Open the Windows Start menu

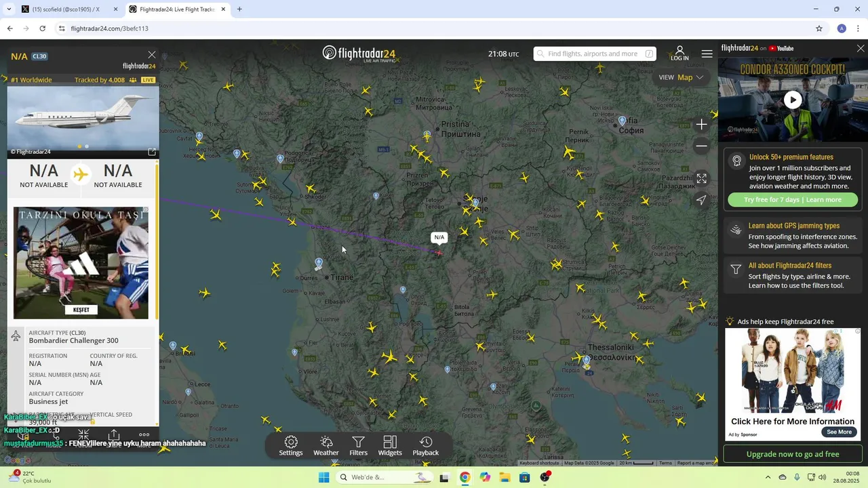coord(324,477)
